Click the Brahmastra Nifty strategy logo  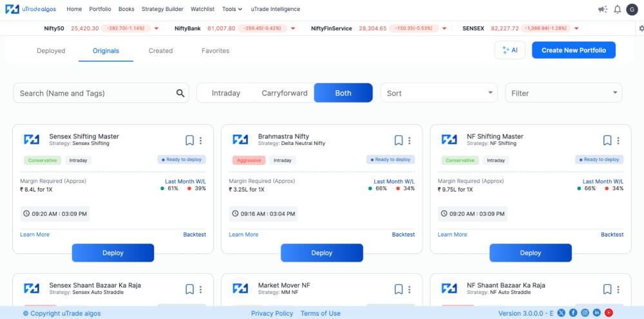pyautogui.click(x=240, y=139)
